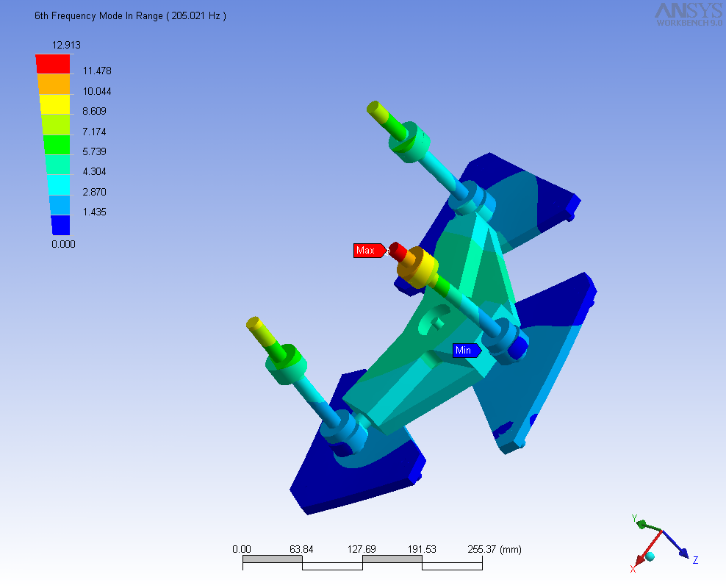Click the scale ruler bar
The image size is (726, 588).
[362, 562]
